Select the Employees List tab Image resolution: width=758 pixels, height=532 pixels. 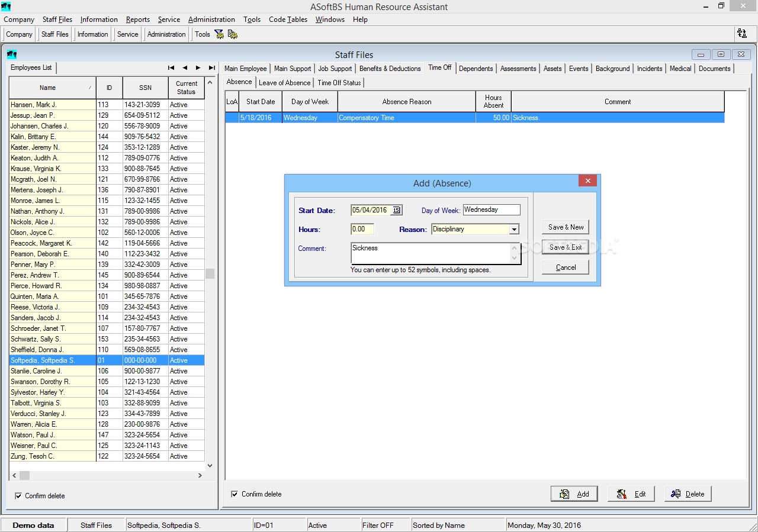(x=31, y=68)
